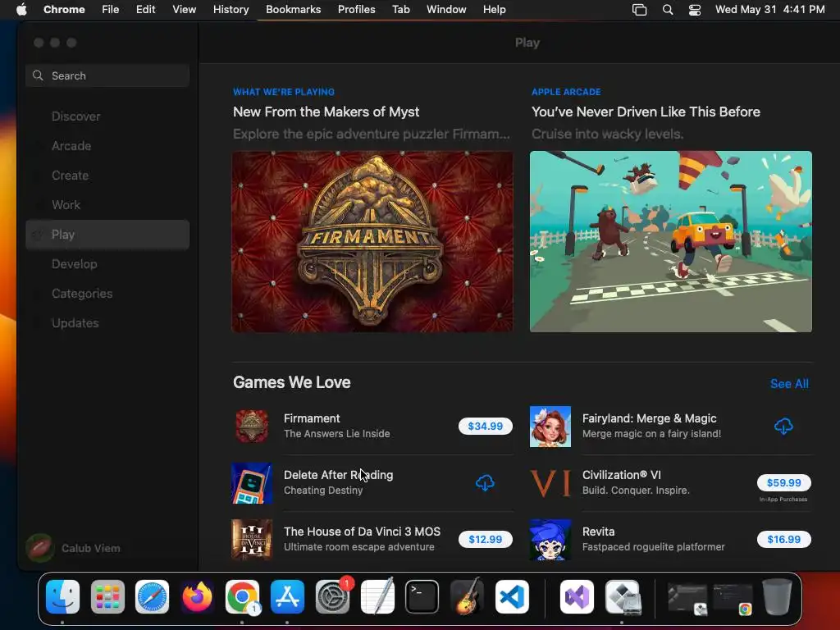Open Visual Studio (purple) from the Dock
The image size is (840, 630).
pos(577,597)
